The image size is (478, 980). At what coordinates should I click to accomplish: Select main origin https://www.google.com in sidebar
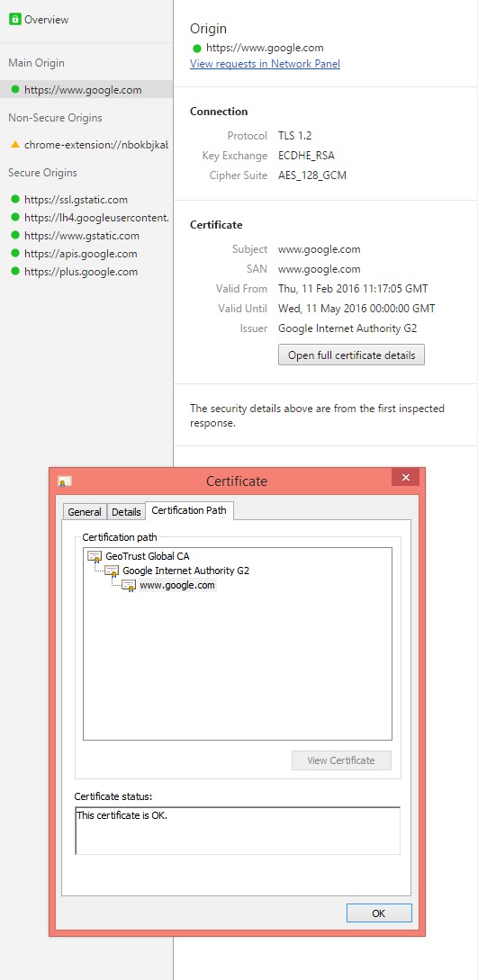pos(86,89)
